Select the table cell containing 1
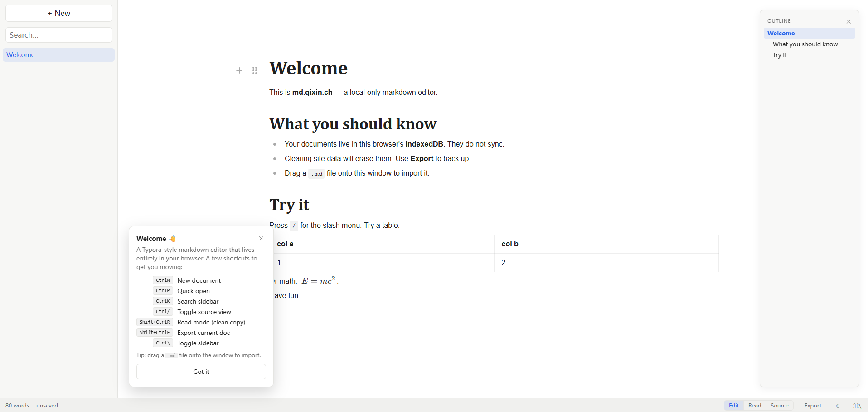This screenshot has width=868, height=412. (x=382, y=263)
